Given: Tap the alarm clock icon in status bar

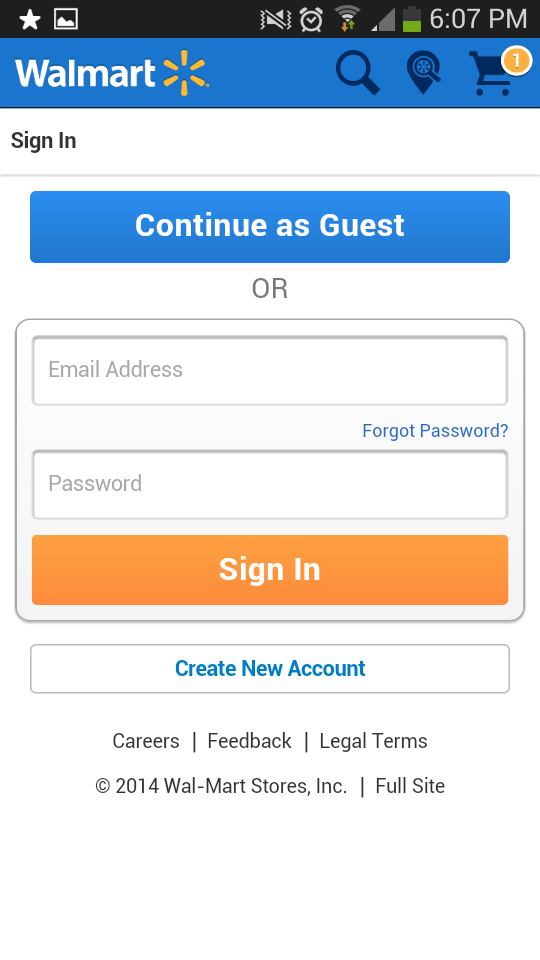Looking at the screenshot, I should (x=311, y=20).
